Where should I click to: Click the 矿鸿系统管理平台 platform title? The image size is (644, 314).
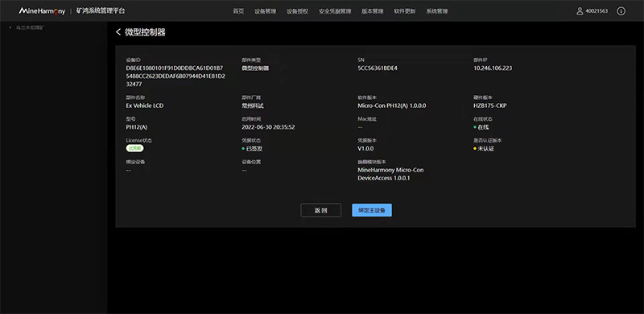(x=101, y=11)
